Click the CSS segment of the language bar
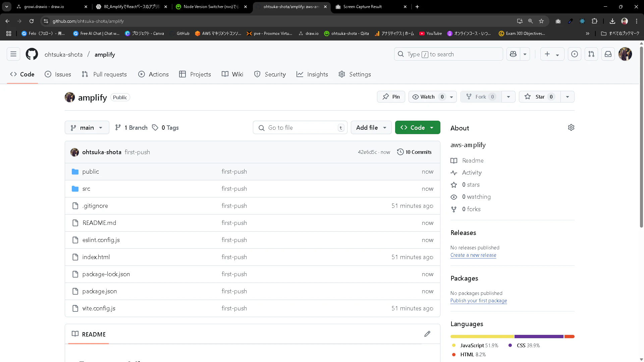The image size is (644, 362). pyautogui.click(x=539, y=336)
